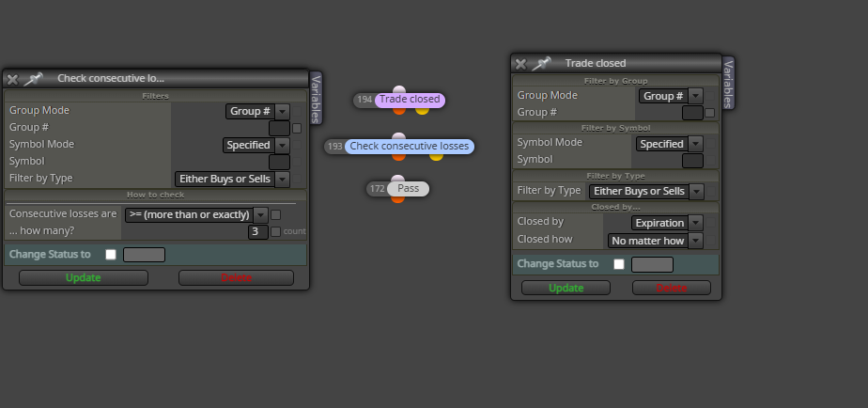Open the Consecutive losses are comparison dropdown
Screen dimensions: 868x408
(x=196, y=214)
